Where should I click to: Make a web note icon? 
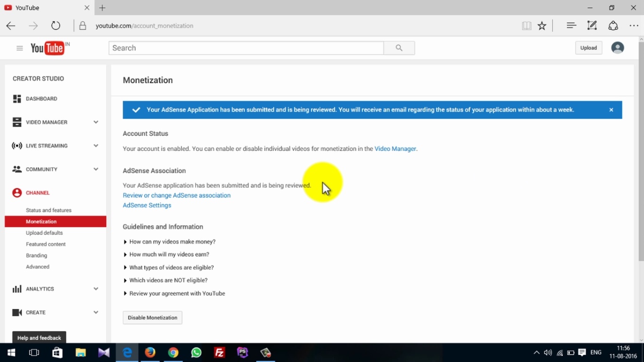pyautogui.click(x=592, y=26)
